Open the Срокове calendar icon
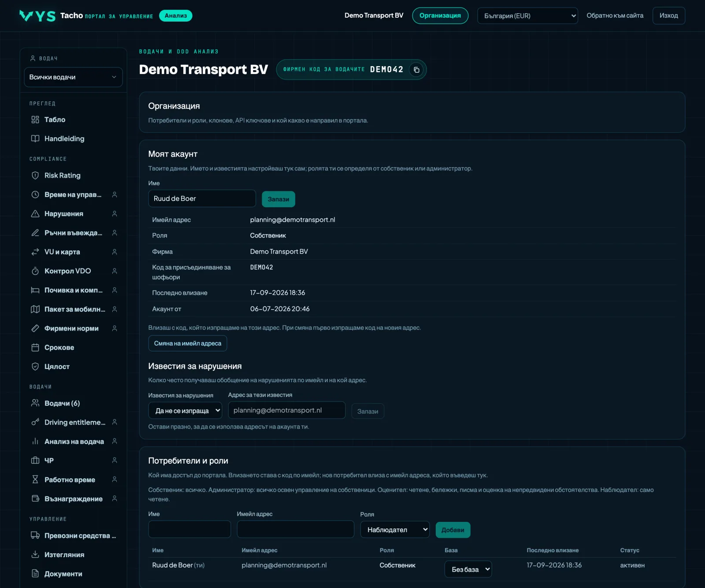Viewport: 705px width, 588px height. [x=35, y=347]
